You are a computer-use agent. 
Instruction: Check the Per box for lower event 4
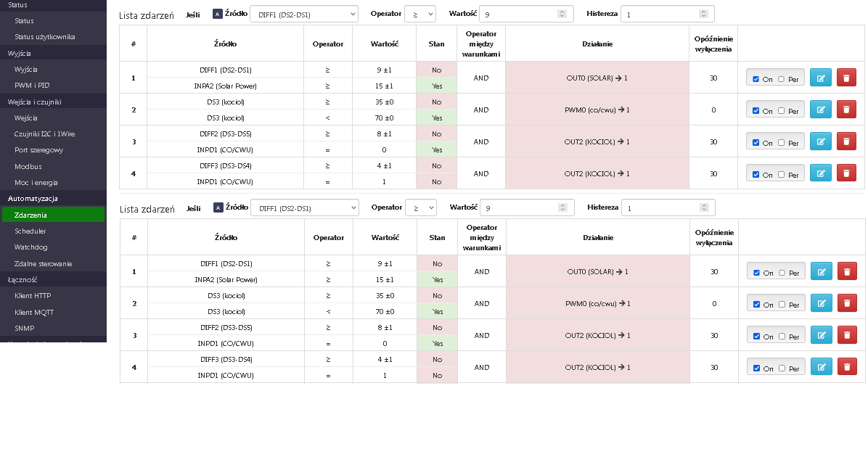(x=782, y=368)
